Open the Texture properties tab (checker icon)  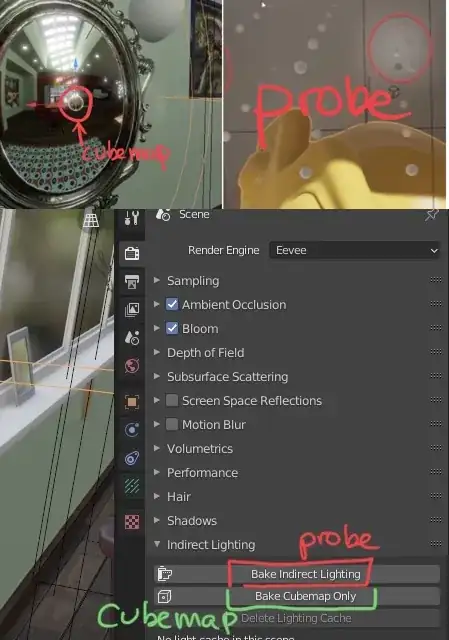tap(131, 521)
